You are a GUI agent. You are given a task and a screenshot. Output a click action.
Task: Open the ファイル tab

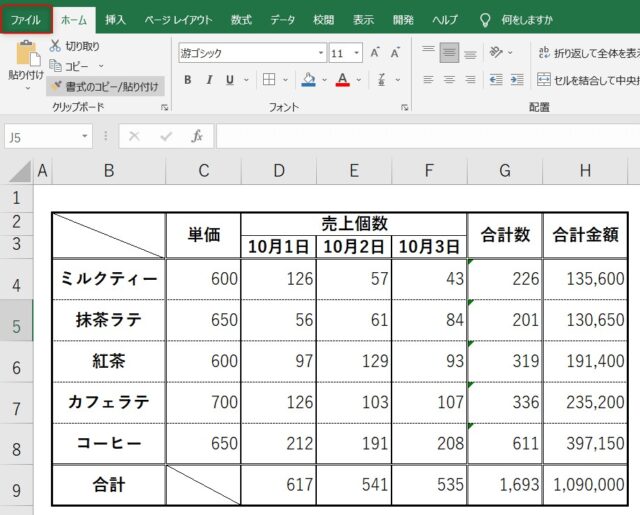coord(26,20)
